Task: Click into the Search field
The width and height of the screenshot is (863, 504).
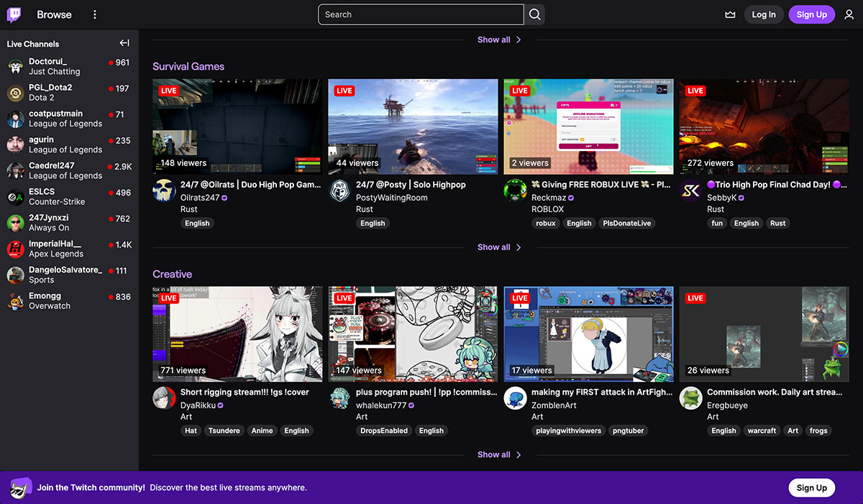Action: point(421,14)
